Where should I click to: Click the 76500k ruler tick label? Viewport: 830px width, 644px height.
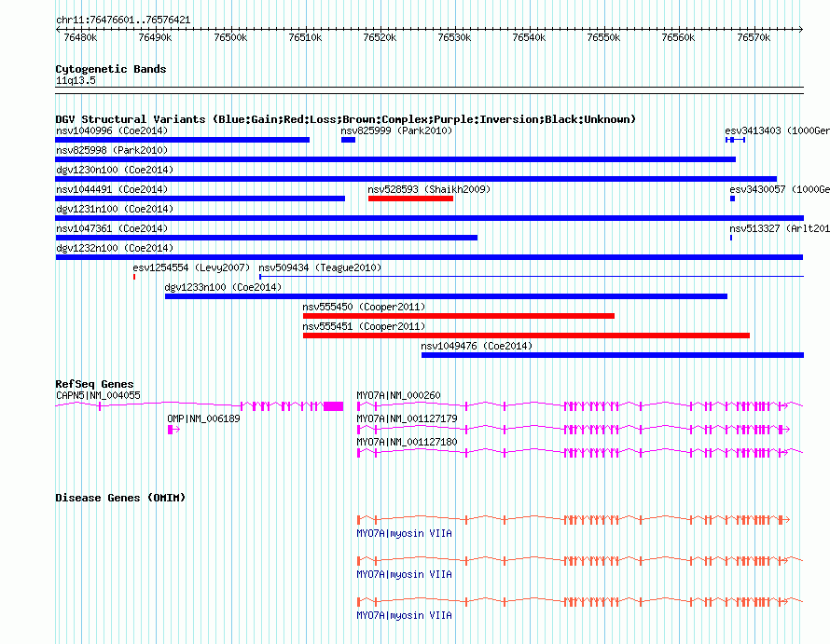(230, 38)
